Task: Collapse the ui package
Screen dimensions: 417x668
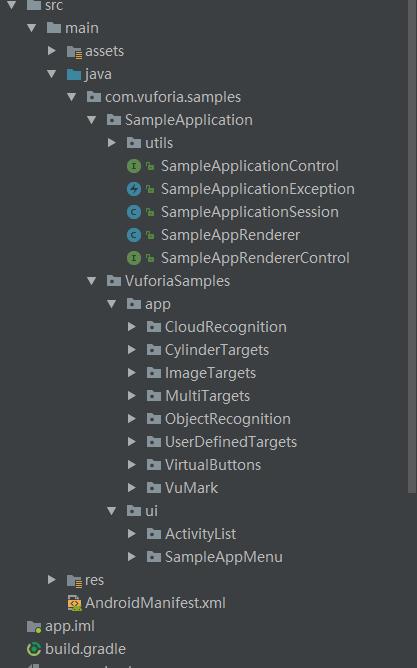Action: coord(112,511)
